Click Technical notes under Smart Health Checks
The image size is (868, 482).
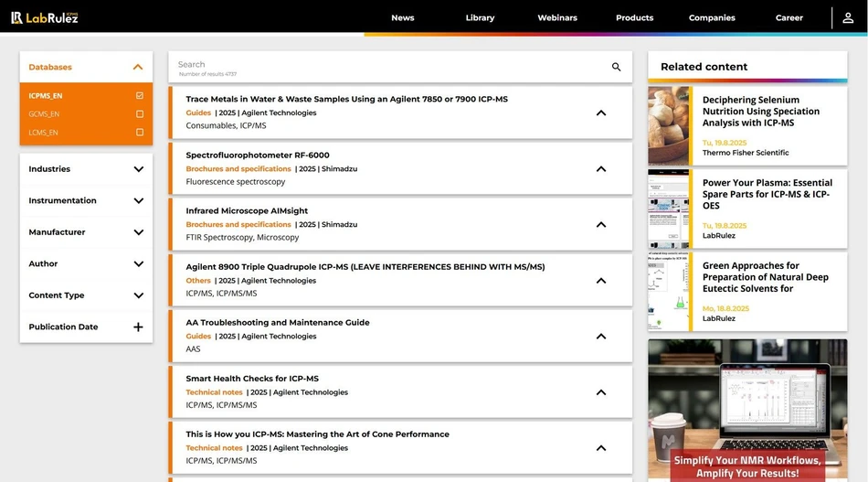coord(214,392)
